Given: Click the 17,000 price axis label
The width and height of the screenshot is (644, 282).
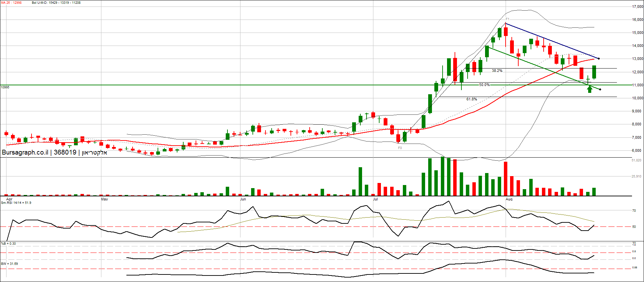Looking at the screenshot, I should [637, 7].
